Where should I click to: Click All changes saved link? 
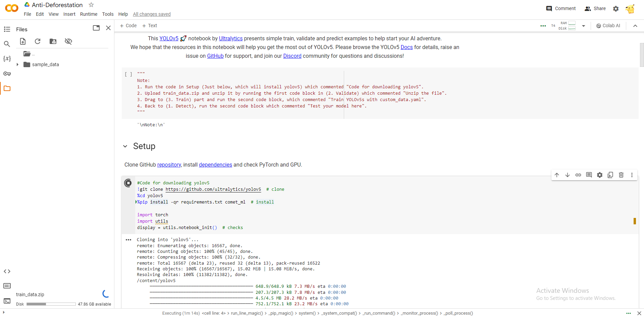pos(152,14)
